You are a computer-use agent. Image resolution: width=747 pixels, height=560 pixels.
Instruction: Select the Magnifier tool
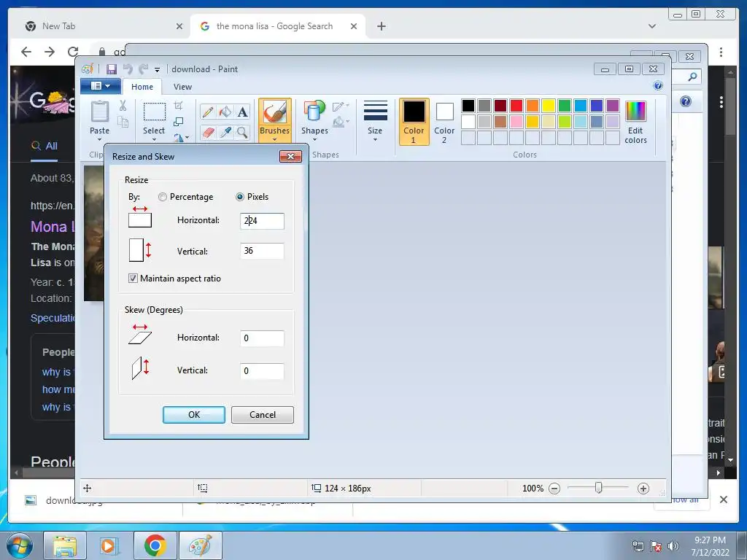(x=242, y=132)
